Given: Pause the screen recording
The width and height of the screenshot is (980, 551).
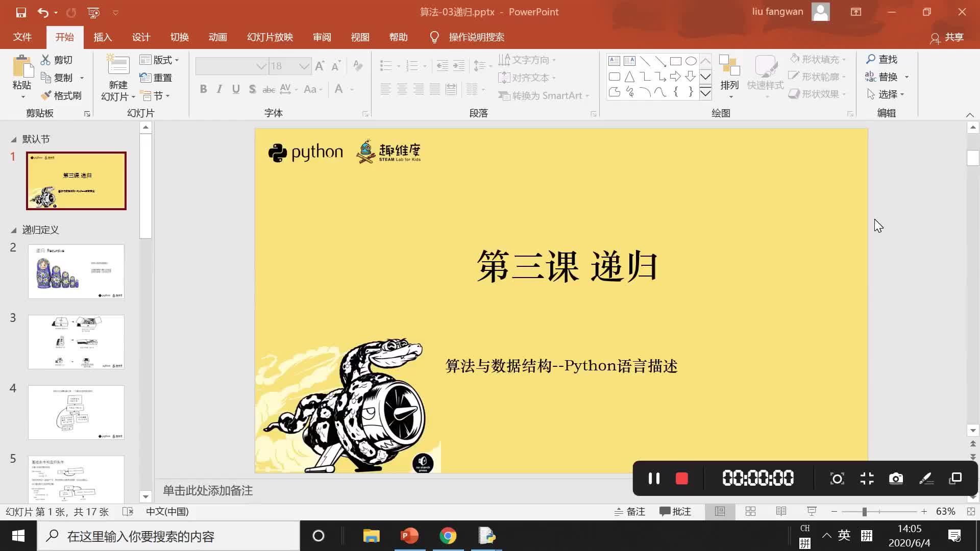Looking at the screenshot, I should 654,479.
